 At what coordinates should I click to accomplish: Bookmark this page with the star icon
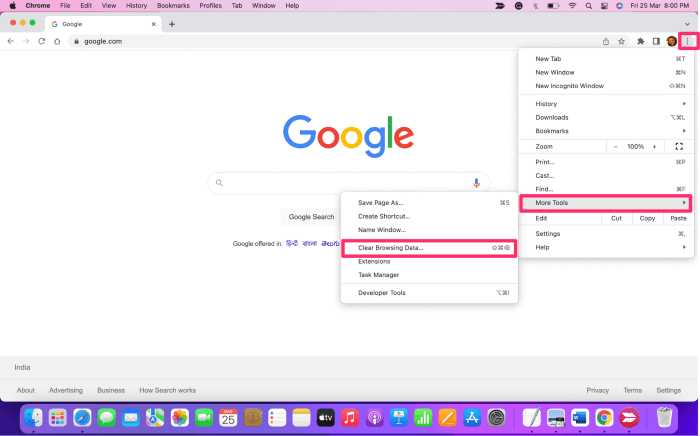[x=621, y=42]
